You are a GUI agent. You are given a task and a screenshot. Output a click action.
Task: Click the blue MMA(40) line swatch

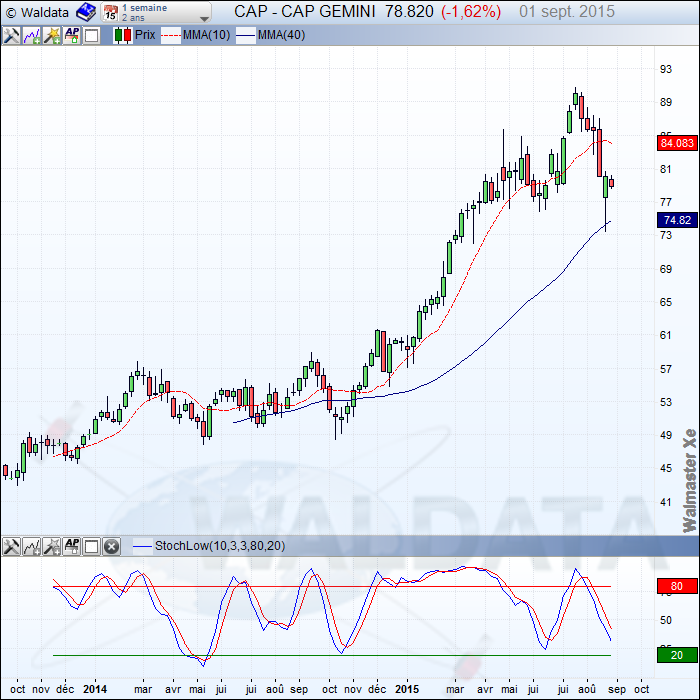pyautogui.click(x=246, y=35)
